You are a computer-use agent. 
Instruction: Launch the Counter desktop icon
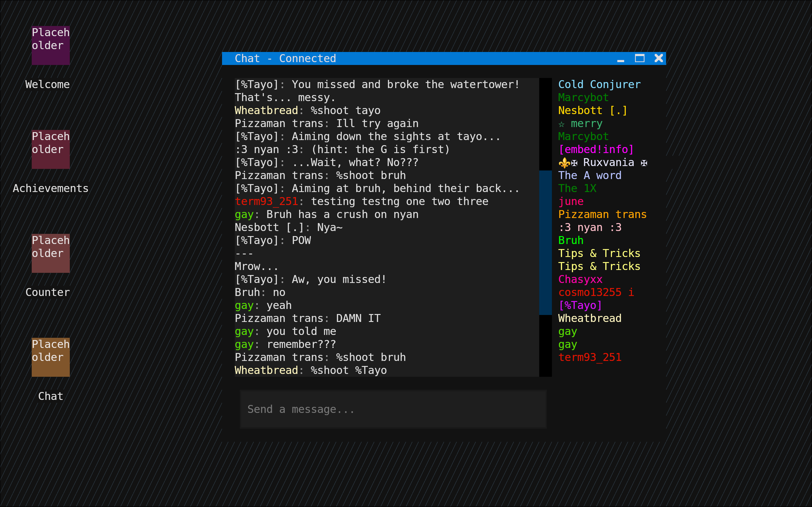point(51,253)
